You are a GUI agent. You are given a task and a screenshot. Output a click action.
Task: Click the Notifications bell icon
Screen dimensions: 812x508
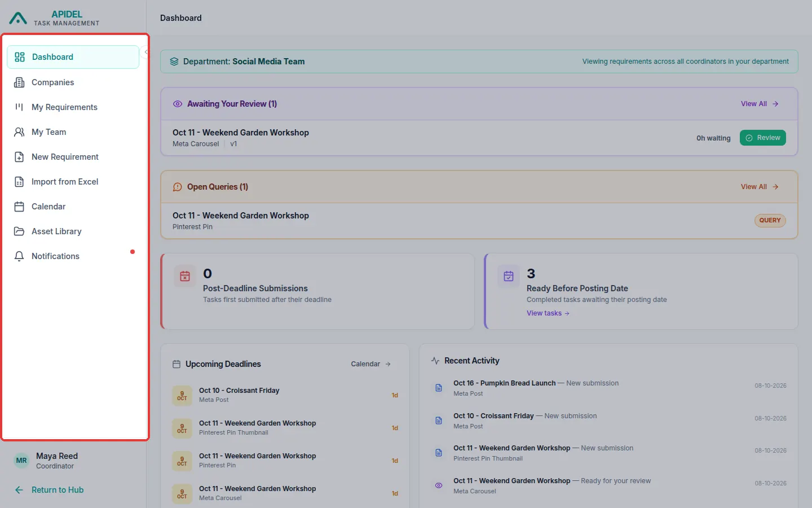19,256
